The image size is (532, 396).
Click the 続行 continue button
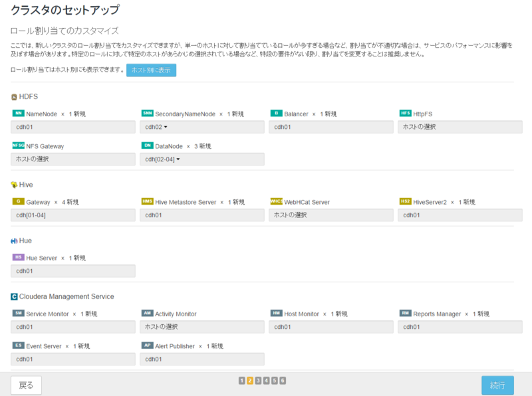tap(497, 385)
